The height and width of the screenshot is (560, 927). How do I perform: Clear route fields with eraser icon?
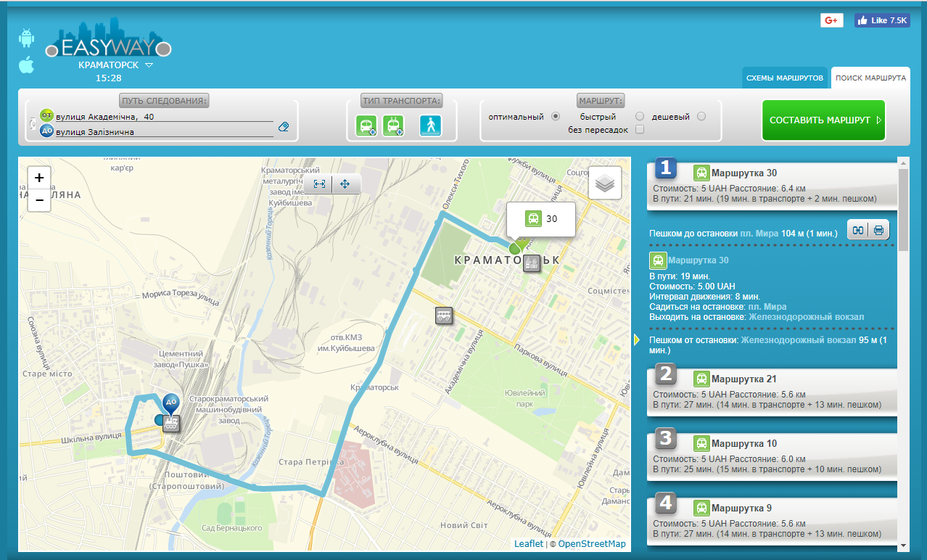[284, 127]
